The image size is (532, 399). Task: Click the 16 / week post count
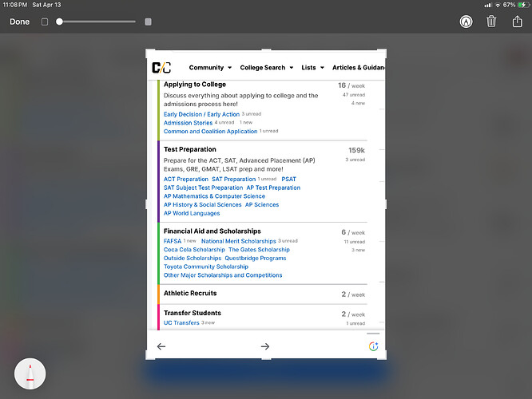click(x=351, y=85)
